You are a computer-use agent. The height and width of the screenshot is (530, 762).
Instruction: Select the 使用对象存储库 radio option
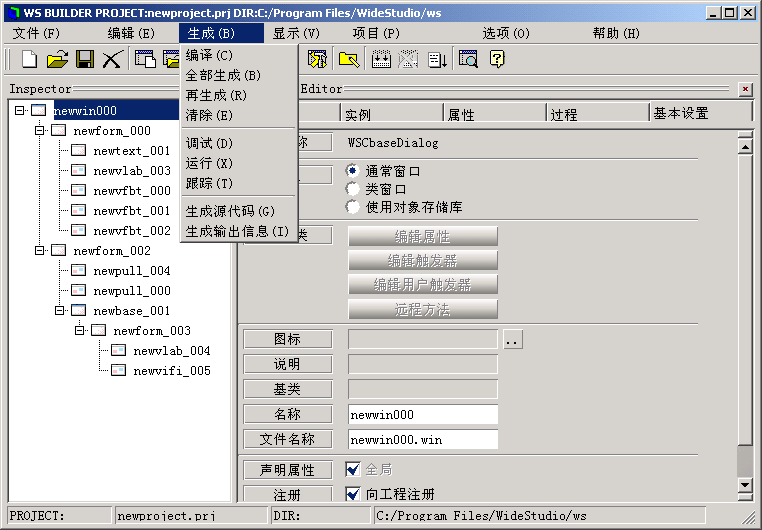click(352, 207)
